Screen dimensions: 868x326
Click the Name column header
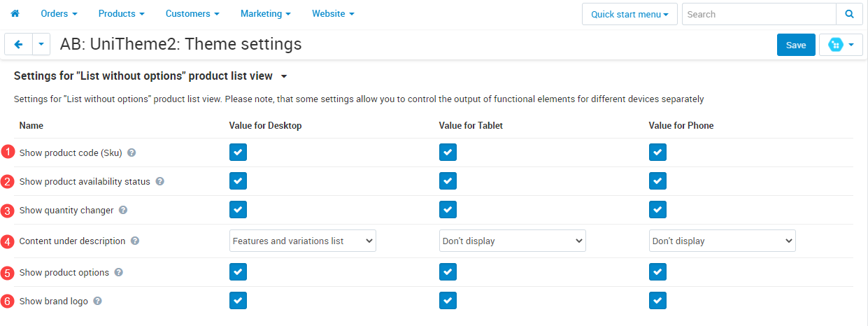(31, 126)
